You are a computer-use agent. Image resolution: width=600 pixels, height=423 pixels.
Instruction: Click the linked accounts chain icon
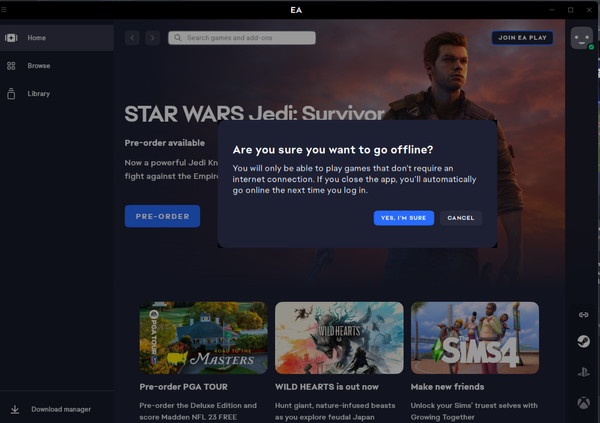583,315
